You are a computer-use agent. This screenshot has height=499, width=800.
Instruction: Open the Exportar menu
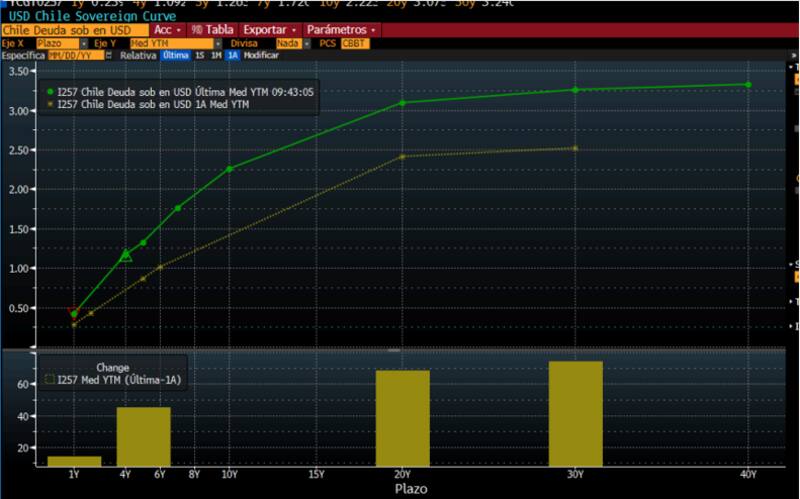coord(270,30)
